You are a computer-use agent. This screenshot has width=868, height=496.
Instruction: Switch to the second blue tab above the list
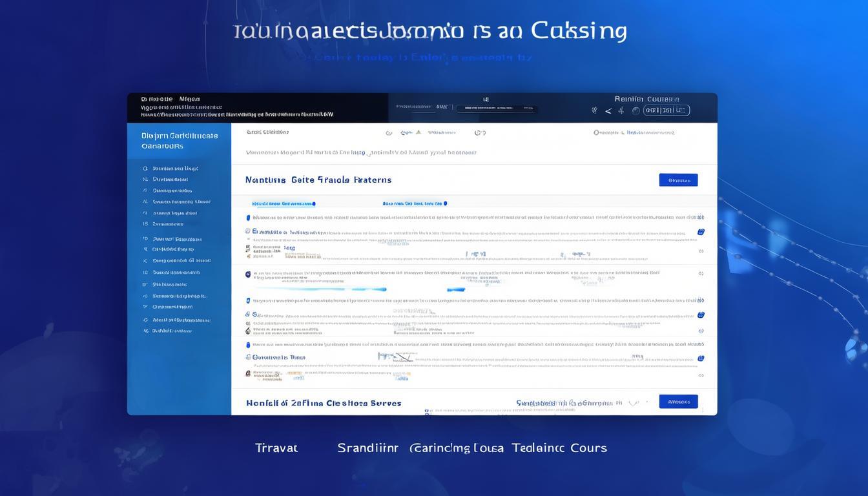click(413, 203)
